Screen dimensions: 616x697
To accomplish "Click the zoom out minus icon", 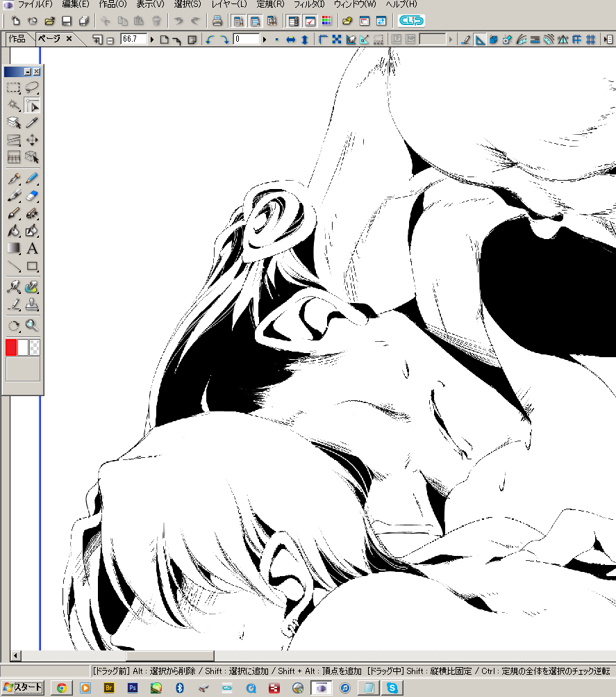I will point(110,40).
